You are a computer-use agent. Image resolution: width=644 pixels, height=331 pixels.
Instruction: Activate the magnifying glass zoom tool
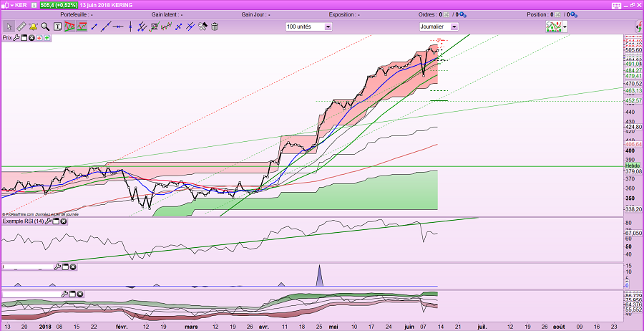45,27
